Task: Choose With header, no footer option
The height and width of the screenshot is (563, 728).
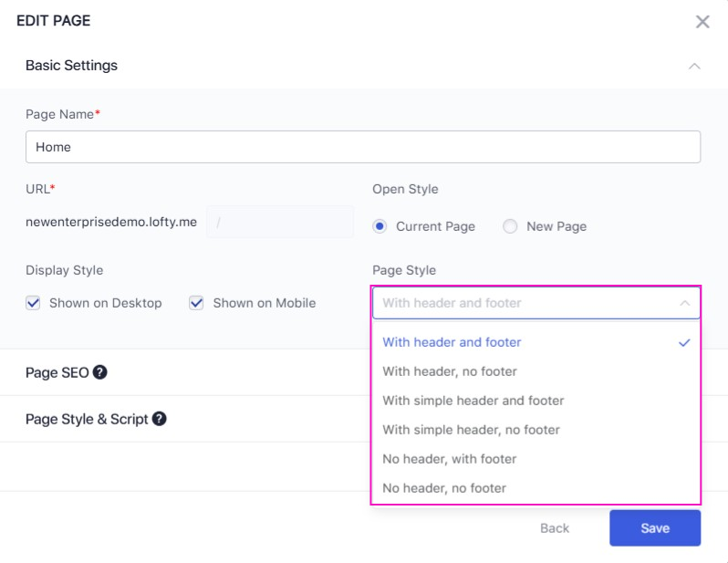Action: [x=450, y=371]
